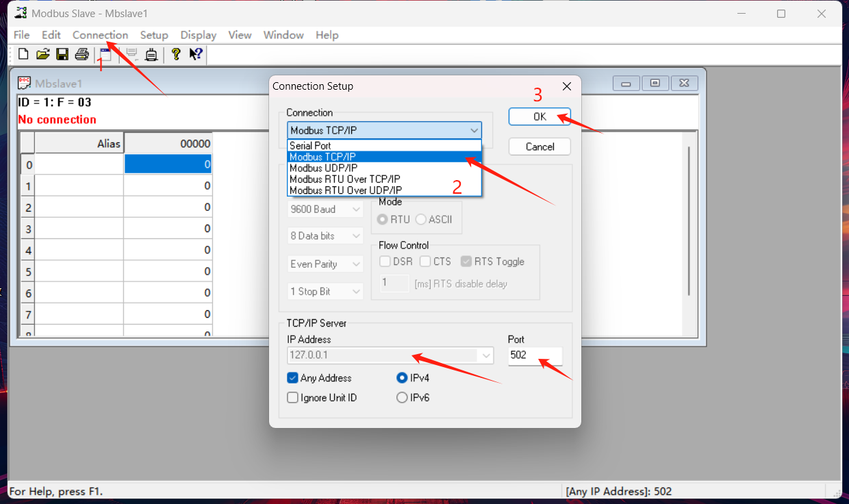Click the 'ID = 1: F = 03' text
849x504 pixels.
point(55,103)
